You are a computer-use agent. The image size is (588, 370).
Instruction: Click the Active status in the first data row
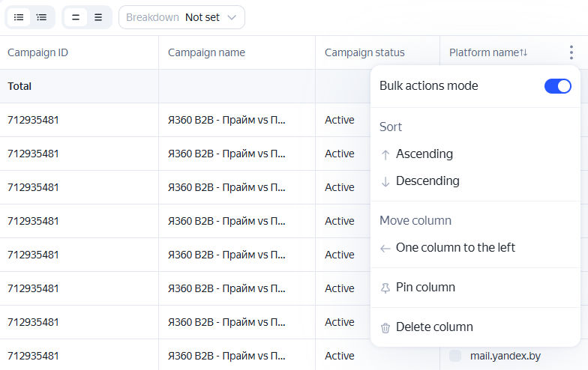pyautogui.click(x=339, y=120)
